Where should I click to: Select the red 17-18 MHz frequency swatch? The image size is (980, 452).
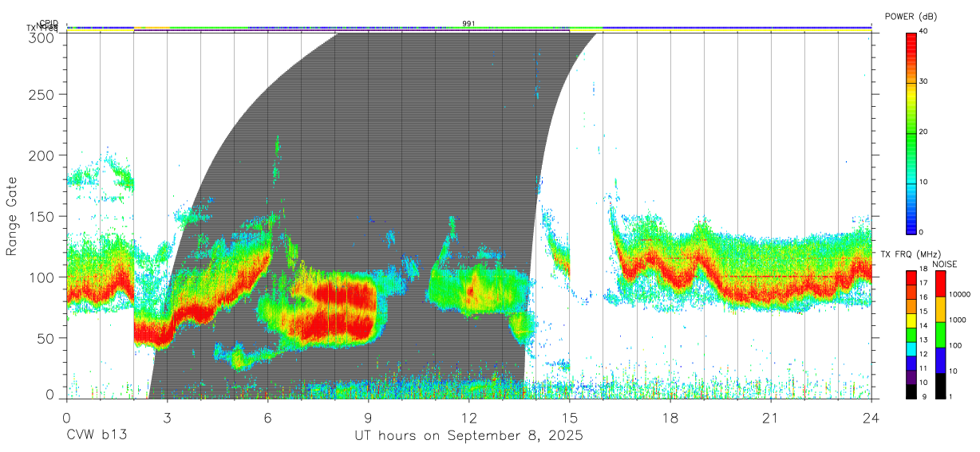(911, 277)
